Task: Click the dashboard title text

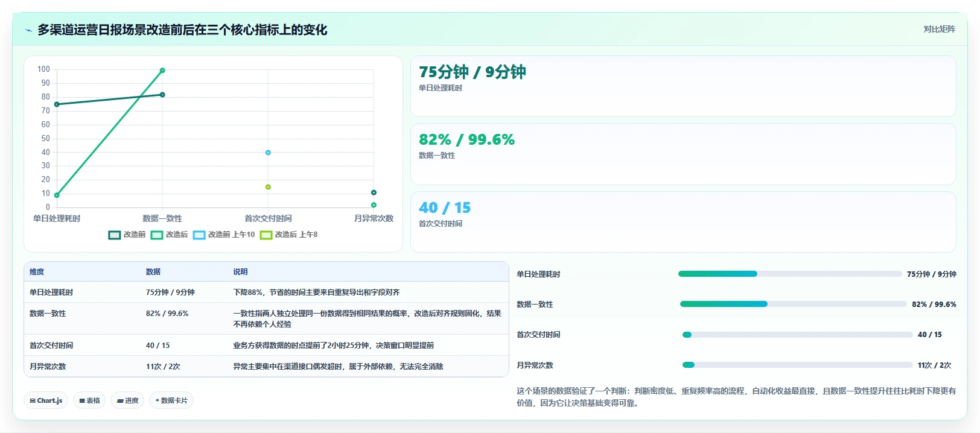Action: tap(182, 30)
